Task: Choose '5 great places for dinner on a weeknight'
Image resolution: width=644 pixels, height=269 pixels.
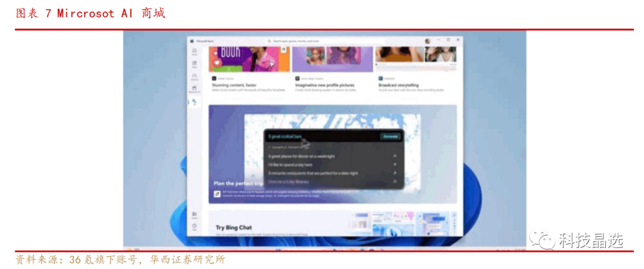Action: tap(302, 156)
